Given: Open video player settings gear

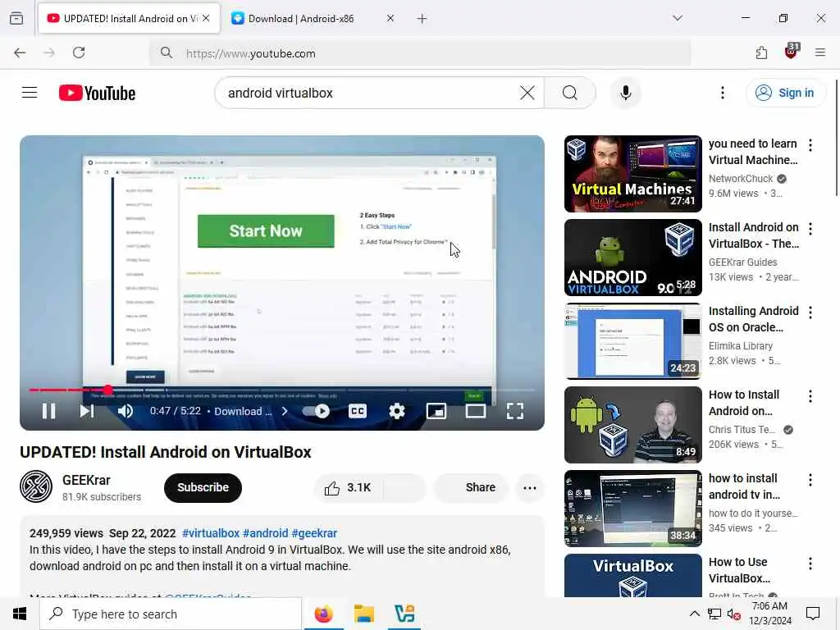Looking at the screenshot, I should coord(397,412).
